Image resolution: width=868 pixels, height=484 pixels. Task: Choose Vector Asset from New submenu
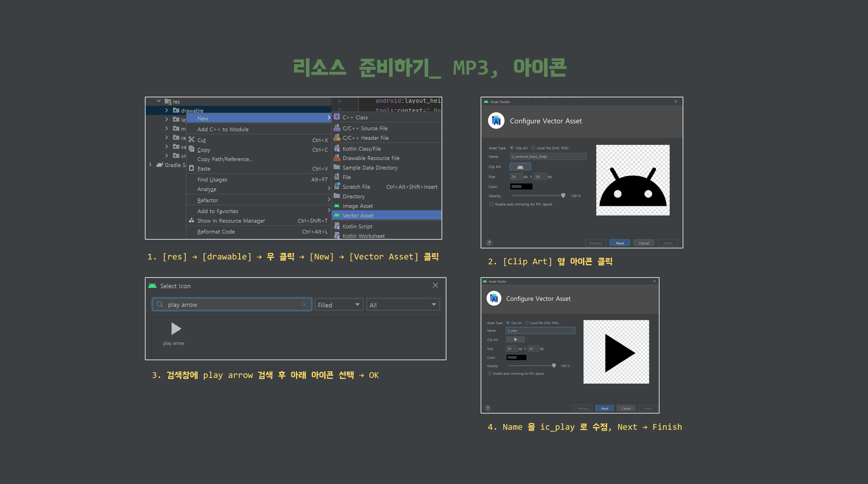(x=358, y=215)
